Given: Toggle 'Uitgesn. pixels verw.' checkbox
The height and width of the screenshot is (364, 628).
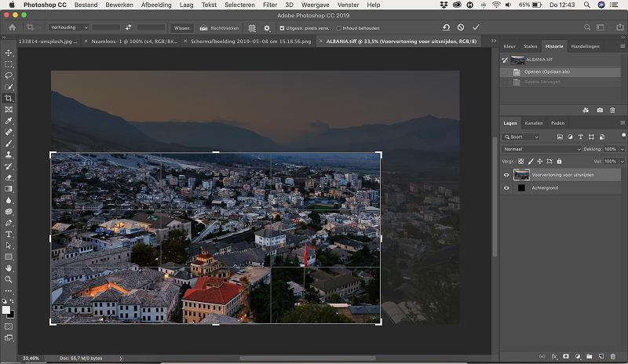Looking at the screenshot, I should [x=282, y=28].
